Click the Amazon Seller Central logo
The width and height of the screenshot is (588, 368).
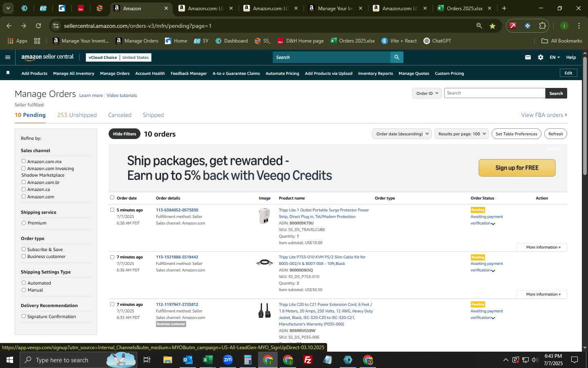click(47, 57)
